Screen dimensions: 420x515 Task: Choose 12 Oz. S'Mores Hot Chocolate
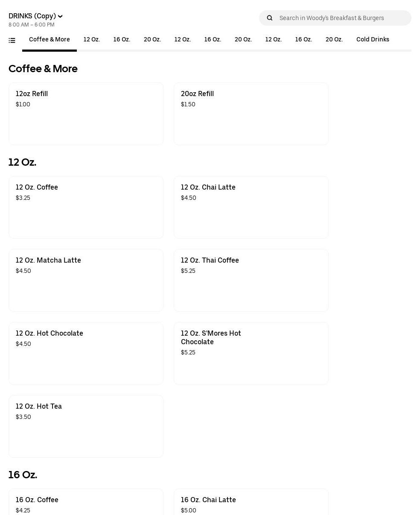point(251,353)
